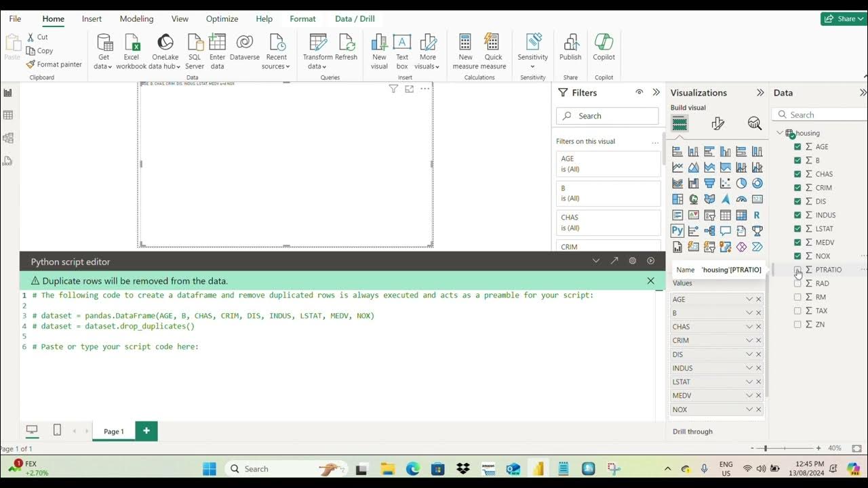Open the File menu
Screen dimensions: 868x488
pyautogui.click(x=15, y=19)
